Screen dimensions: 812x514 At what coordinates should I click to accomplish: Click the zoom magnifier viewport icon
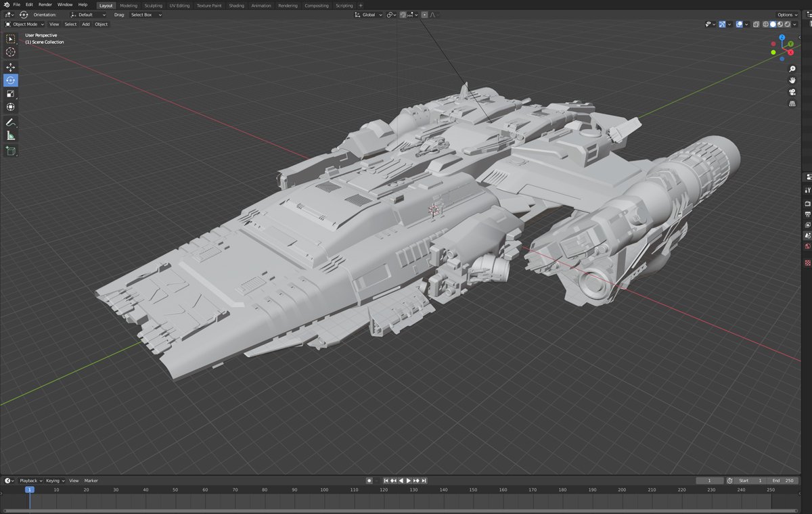(792, 69)
